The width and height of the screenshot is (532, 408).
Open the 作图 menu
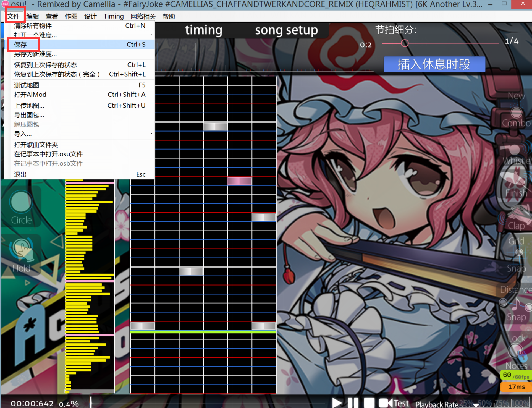(x=71, y=16)
